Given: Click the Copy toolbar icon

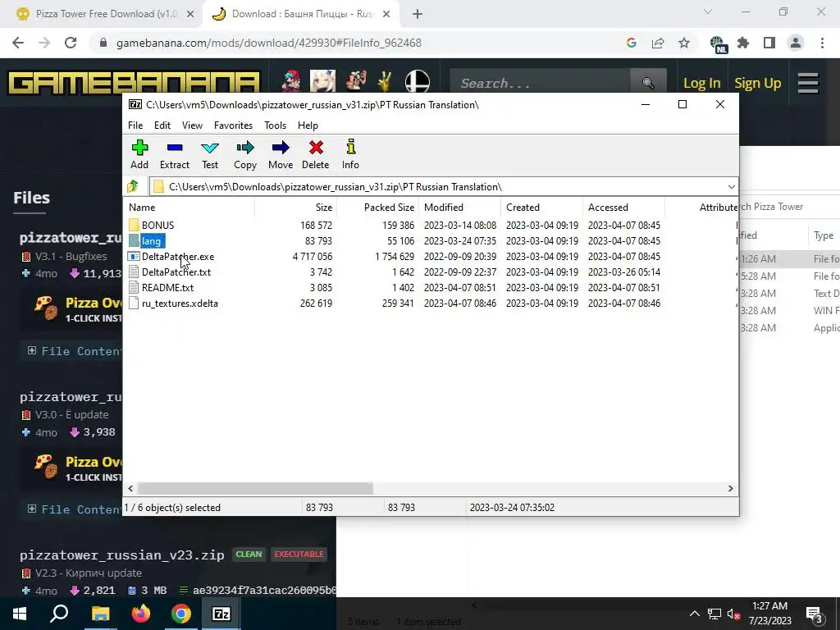Looking at the screenshot, I should pyautogui.click(x=244, y=154).
